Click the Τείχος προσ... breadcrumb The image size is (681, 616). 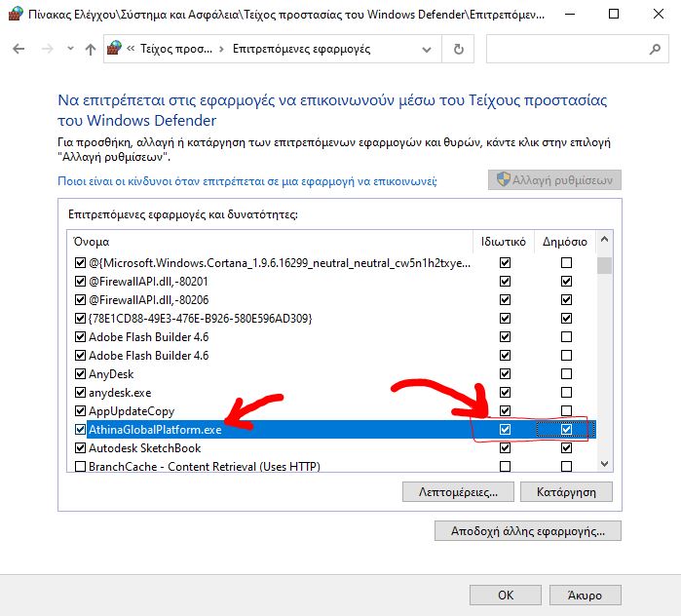(x=176, y=49)
